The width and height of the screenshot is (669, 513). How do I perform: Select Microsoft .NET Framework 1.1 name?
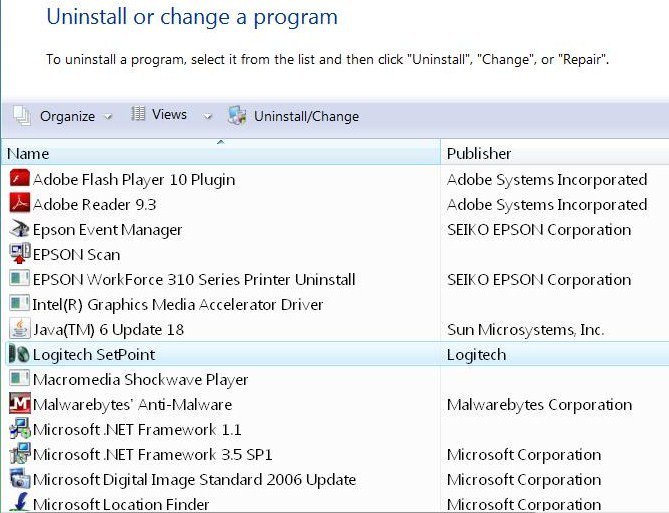137,429
